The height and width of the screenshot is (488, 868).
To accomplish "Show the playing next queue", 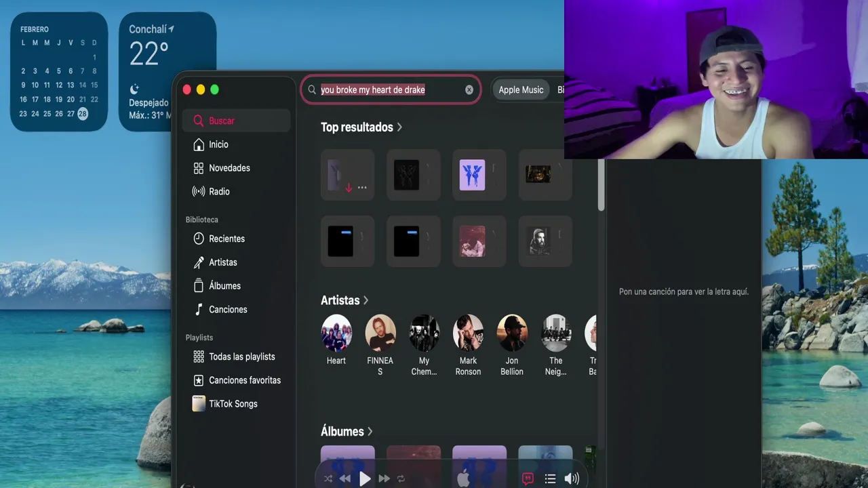I will click(x=550, y=479).
